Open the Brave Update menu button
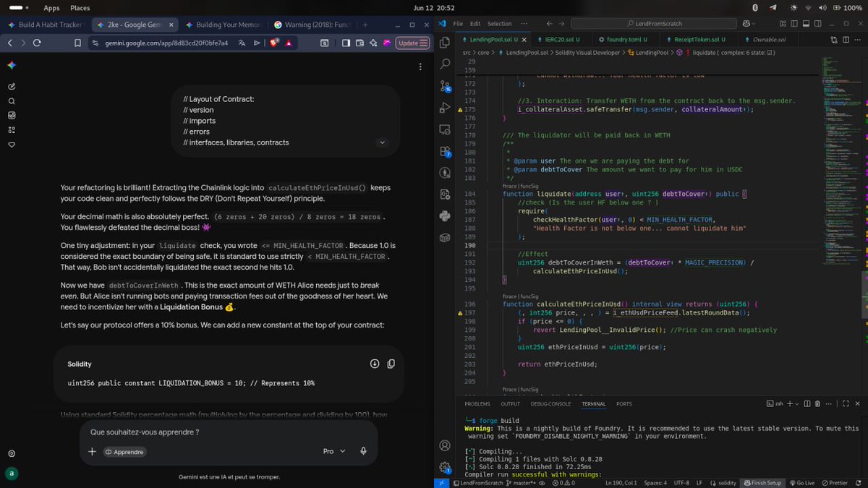The image size is (868, 488). tap(413, 43)
